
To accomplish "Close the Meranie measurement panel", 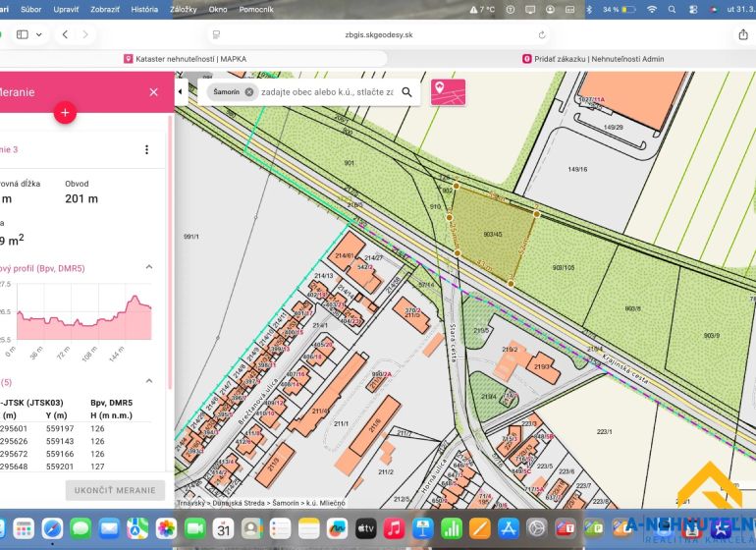I will (153, 92).
